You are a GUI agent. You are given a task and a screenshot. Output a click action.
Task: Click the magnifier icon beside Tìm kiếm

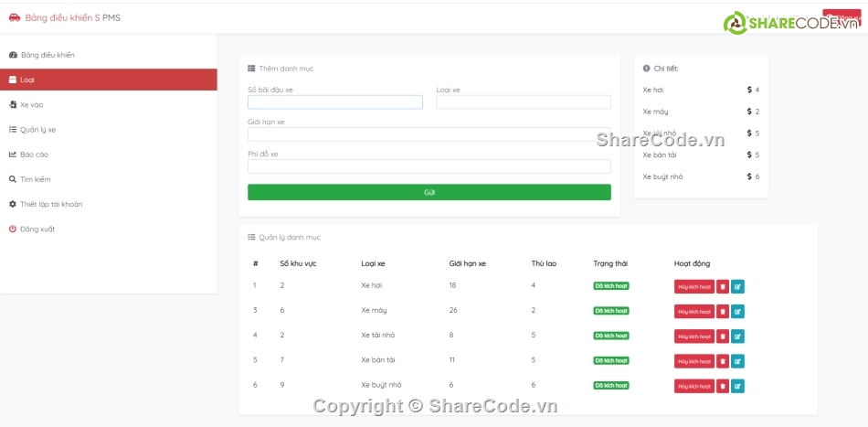13,179
